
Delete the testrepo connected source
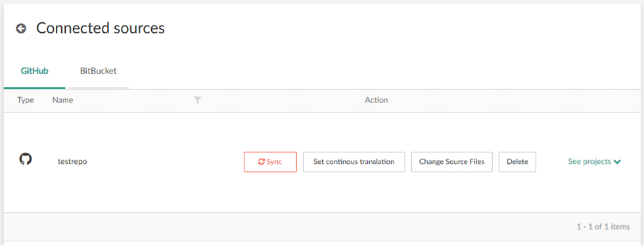click(x=518, y=161)
